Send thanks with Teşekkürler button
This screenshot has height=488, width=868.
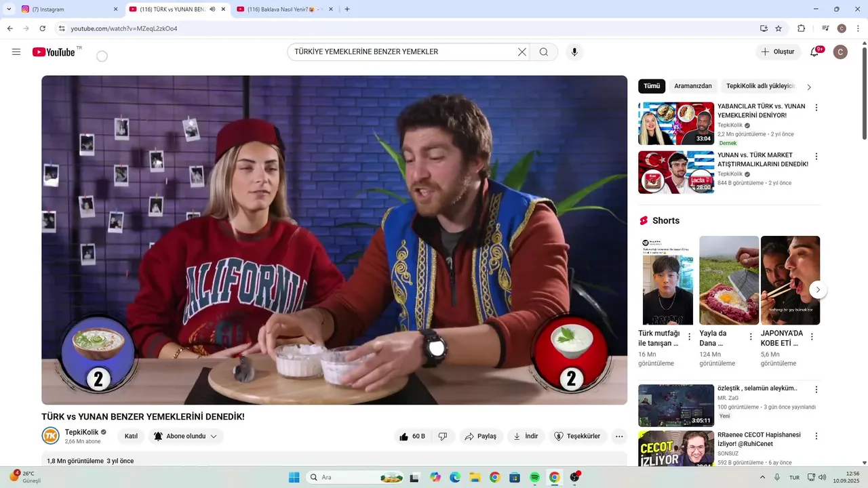tap(578, 436)
